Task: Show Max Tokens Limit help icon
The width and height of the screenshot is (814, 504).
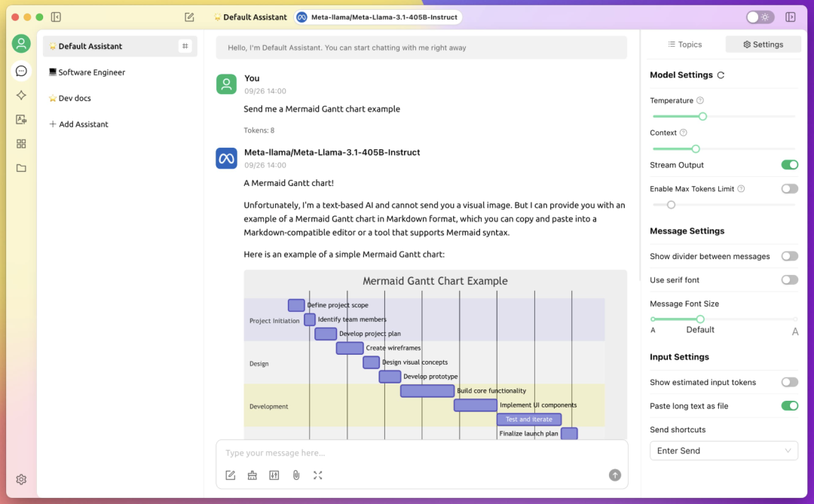Action: (x=741, y=188)
